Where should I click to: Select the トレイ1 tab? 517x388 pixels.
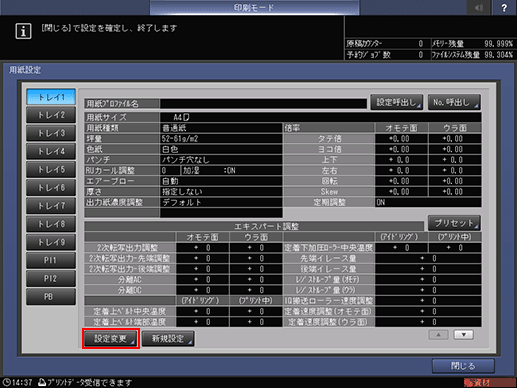[51, 97]
